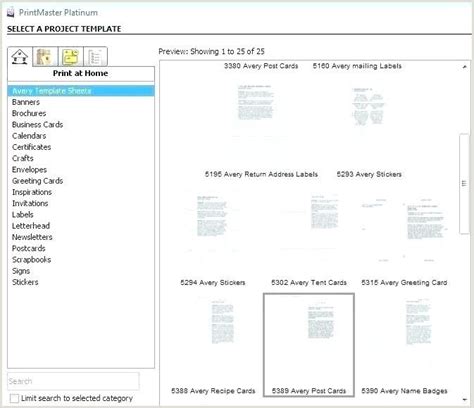Click the 5294 Avery Stickers label

(213, 283)
